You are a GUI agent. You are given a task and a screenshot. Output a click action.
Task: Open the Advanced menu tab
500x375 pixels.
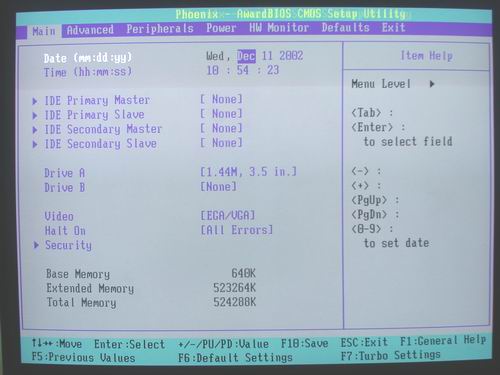click(x=90, y=30)
